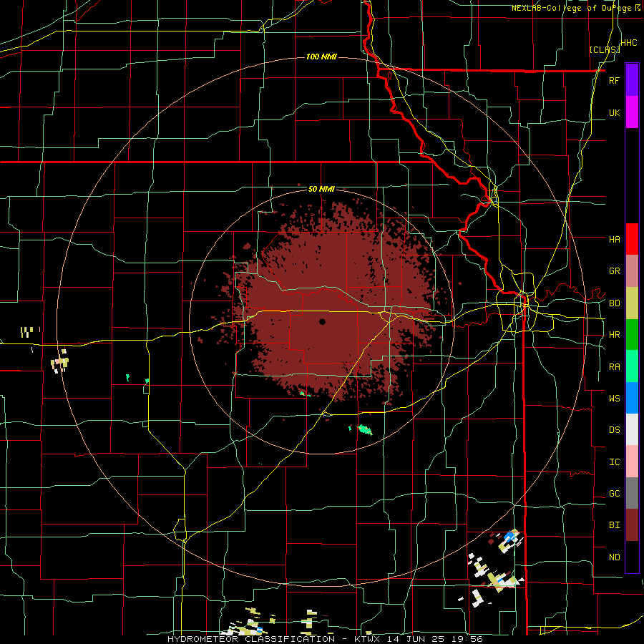644x644 pixels.
Task: Click the HHC product label
Action: pos(629,43)
